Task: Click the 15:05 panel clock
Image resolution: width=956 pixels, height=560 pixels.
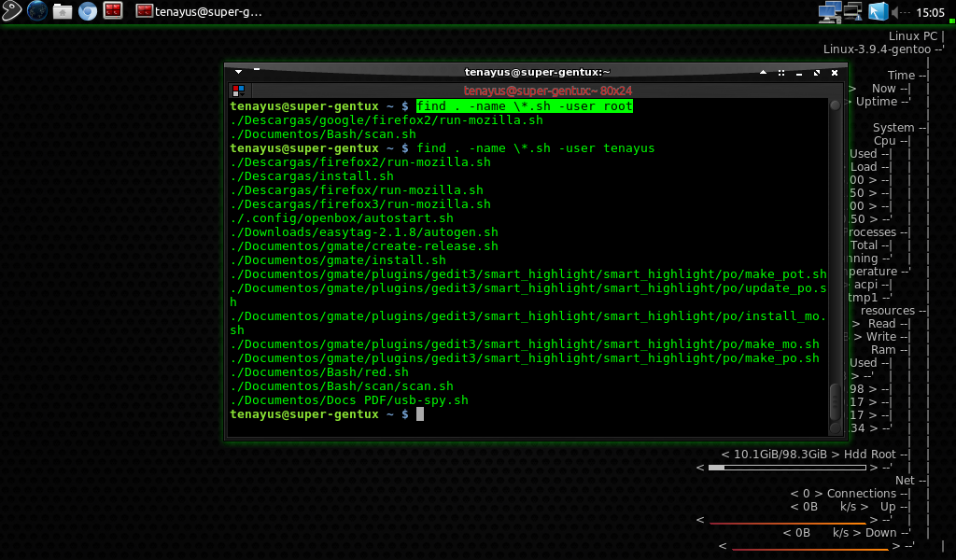Action: pos(931,12)
